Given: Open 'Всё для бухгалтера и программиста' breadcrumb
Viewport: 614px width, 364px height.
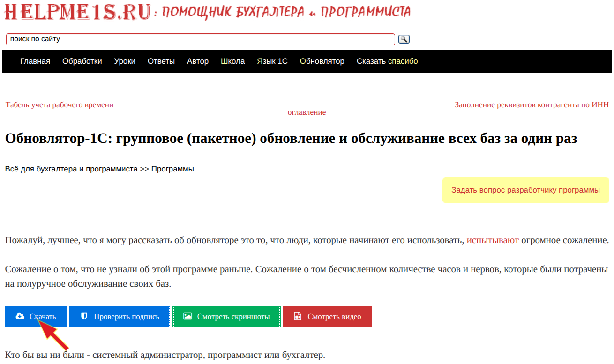Looking at the screenshot, I should coord(71,169).
